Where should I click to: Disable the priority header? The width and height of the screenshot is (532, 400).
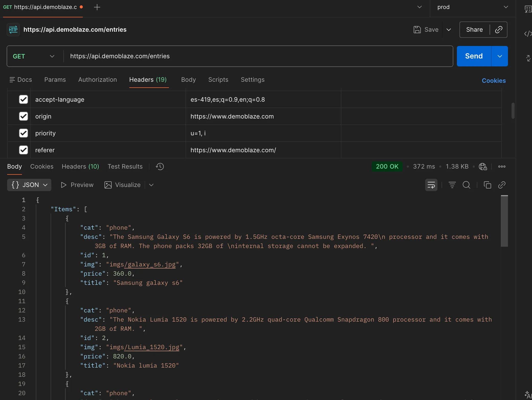pos(23,133)
